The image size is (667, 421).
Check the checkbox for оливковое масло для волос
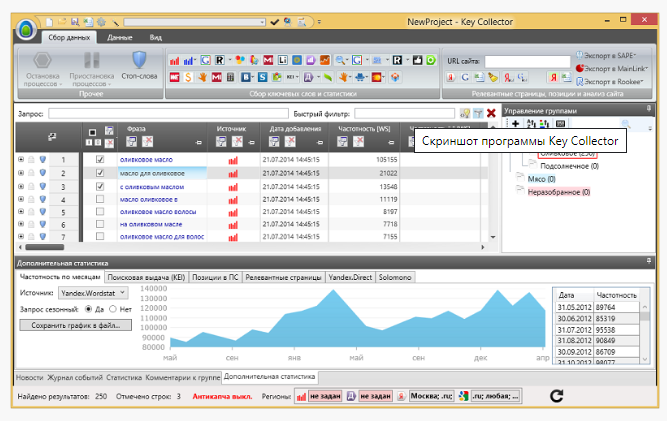point(100,236)
